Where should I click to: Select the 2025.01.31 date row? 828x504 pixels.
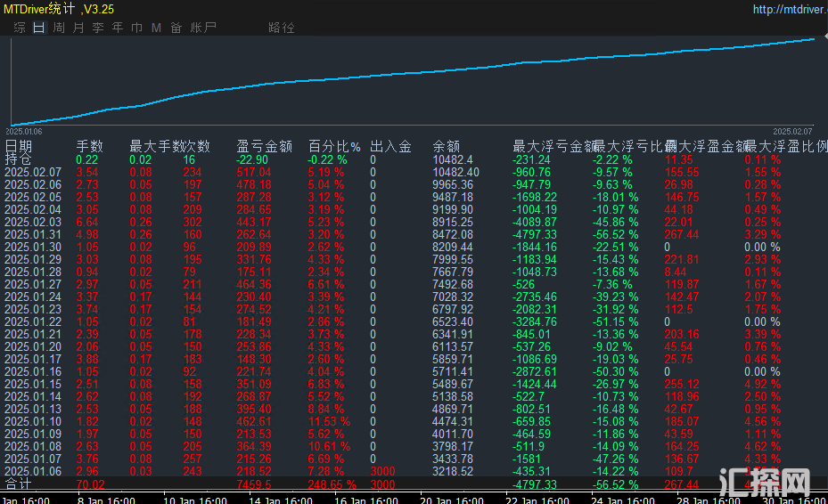click(414, 234)
